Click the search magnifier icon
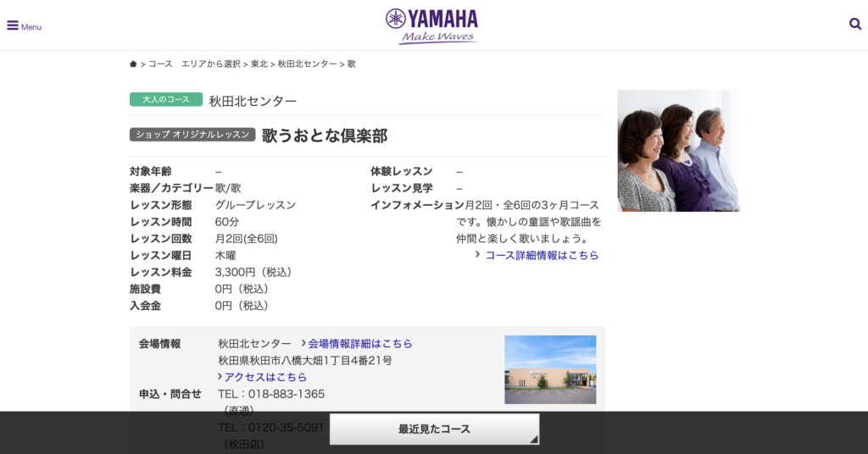The image size is (868, 454). (x=855, y=24)
